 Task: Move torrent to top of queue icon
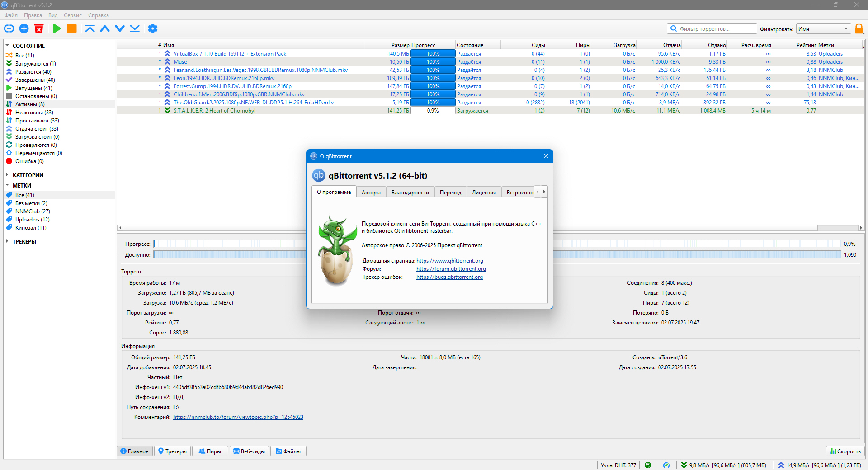(90, 28)
